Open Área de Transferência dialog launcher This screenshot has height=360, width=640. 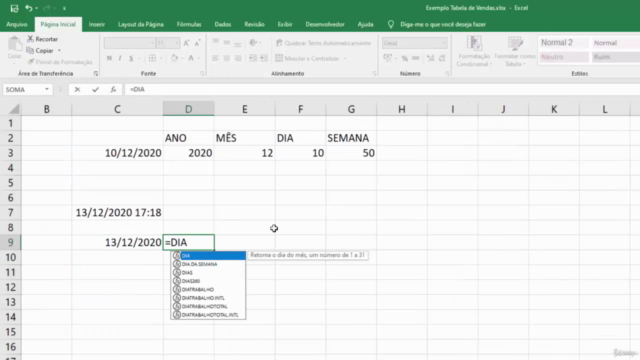click(96, 74)
